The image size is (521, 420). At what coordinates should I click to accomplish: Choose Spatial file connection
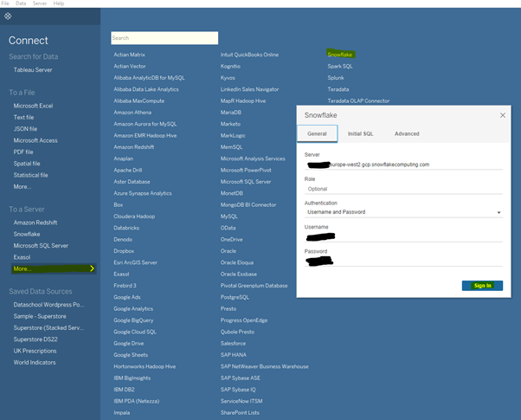27,164
